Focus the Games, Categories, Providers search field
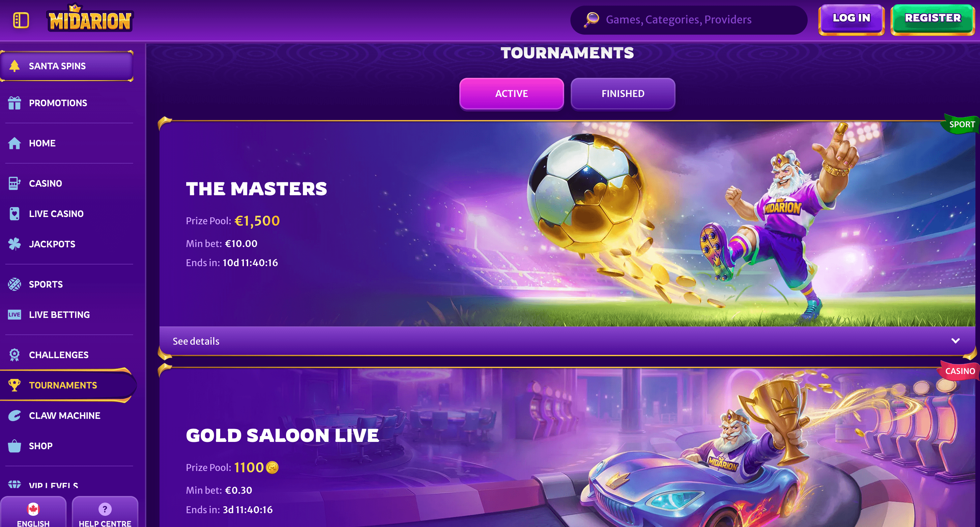This screenshot has width=980, height=527. pos(689,20)
